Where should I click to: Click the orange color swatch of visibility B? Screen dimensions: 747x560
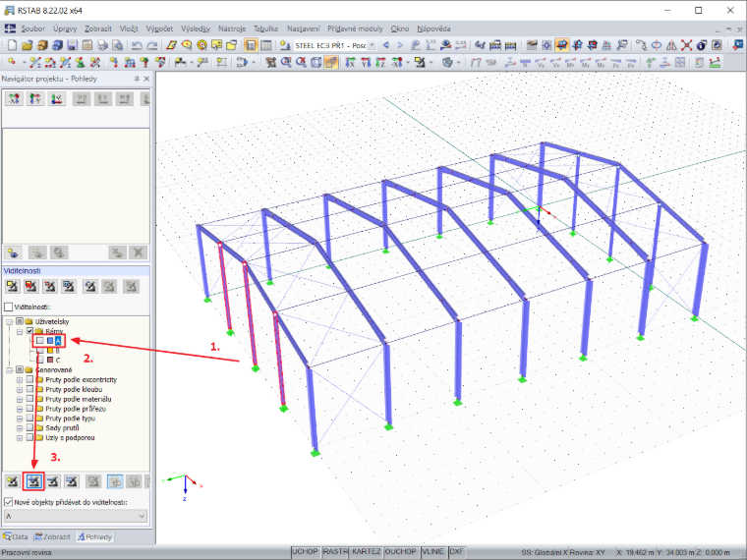point(49,351)
